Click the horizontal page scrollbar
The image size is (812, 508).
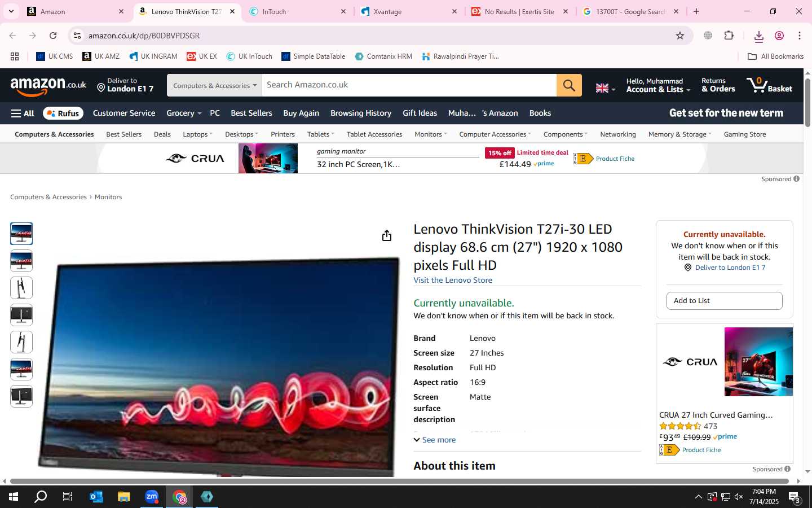tap(399, 481)
